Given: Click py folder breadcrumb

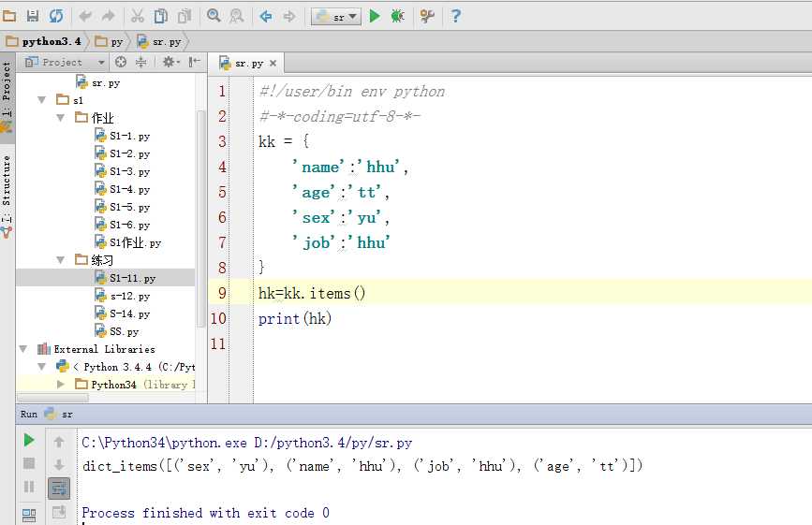Looking at the screenshot, I should click(x=110, y=41).
